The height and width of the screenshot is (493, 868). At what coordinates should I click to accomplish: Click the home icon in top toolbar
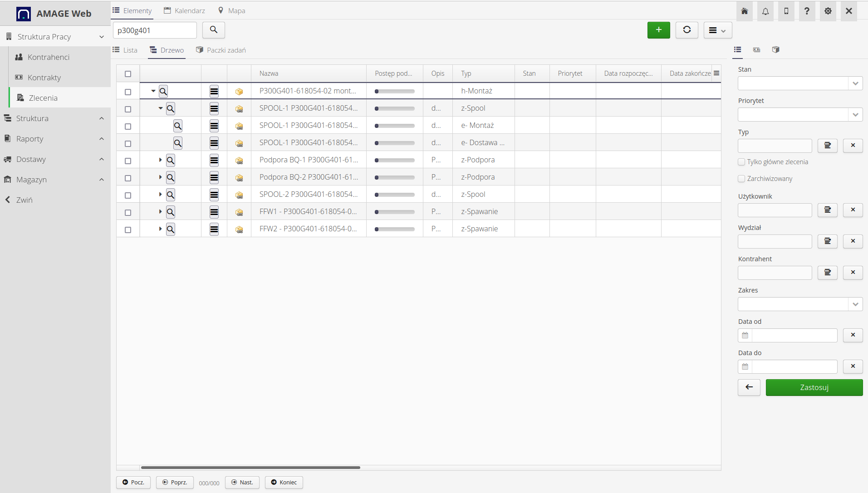[745, 11]
